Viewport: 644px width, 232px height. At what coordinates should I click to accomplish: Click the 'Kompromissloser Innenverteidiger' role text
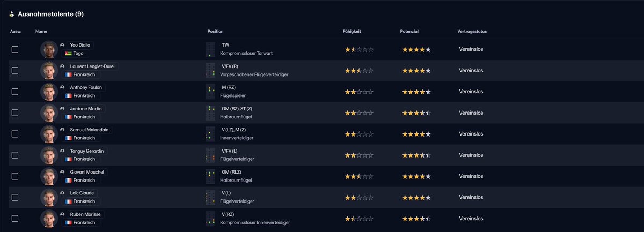(x=255, y=222)
